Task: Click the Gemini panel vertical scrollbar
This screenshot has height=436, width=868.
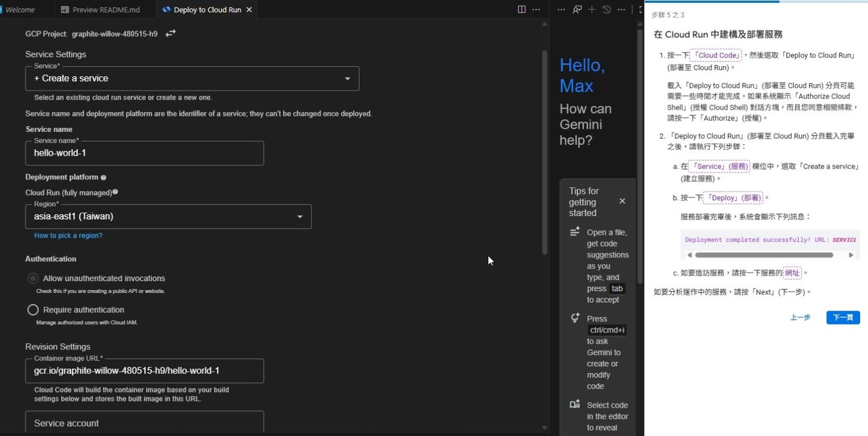Action: click(640, 156)
